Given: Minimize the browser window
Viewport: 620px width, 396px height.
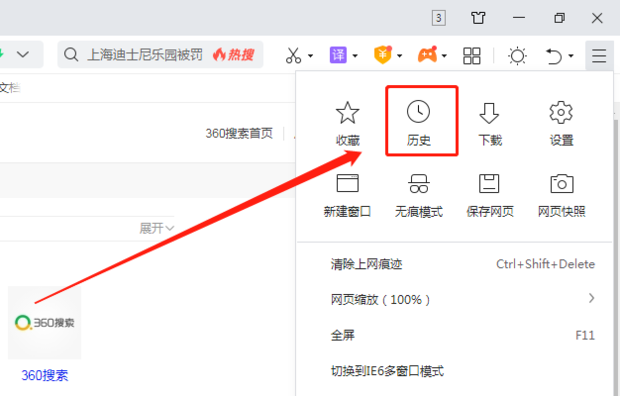Looking at the screenshot, I should coord(518,18).
